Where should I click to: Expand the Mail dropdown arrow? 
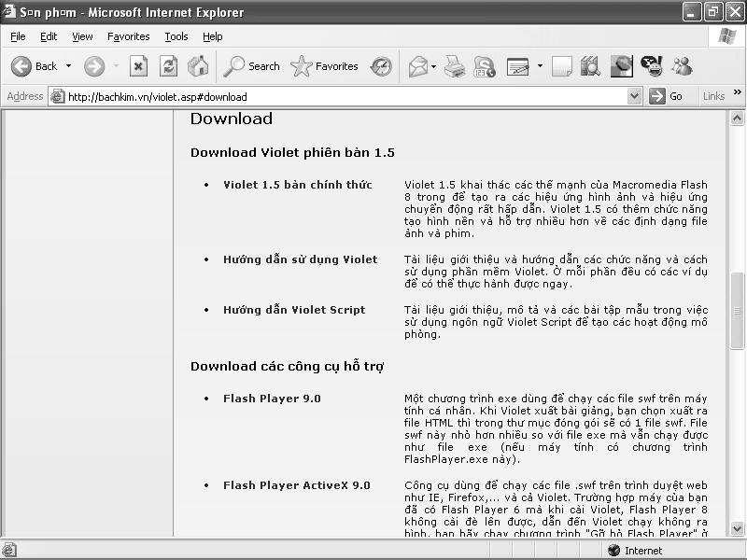pyautogui.click(x=433, y=66)
